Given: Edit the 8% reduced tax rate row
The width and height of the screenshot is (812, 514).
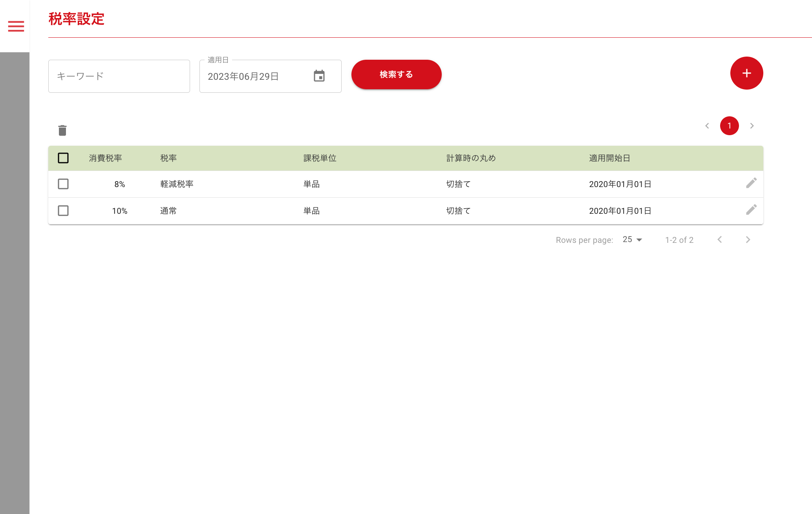Looking at the screenshot, I should click(751, 183).
